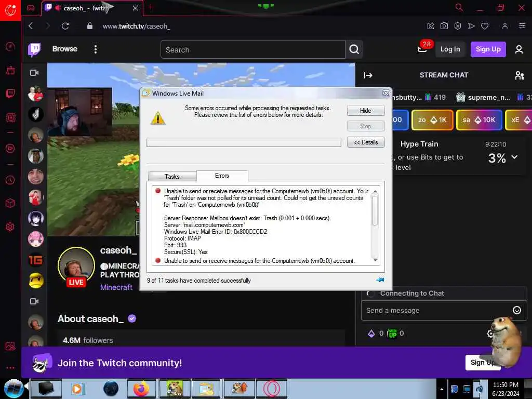The height and width of the screenshot is (399, 532).
Task: Switch to the Tasks tab in the mail dialog
Action: click(x=172, y=177)
